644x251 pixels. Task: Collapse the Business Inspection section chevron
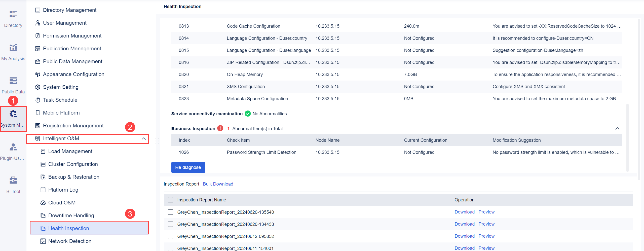617,129
